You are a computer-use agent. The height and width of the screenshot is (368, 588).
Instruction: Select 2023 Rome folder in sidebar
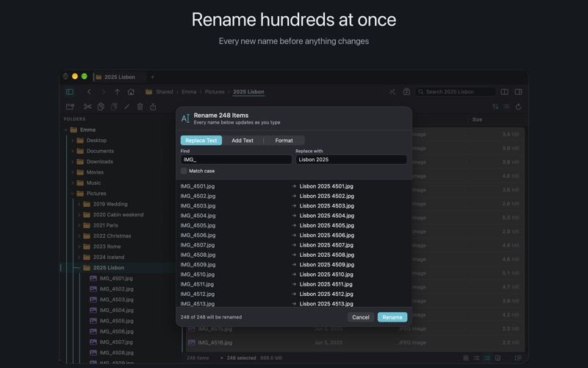click(107, 247)
